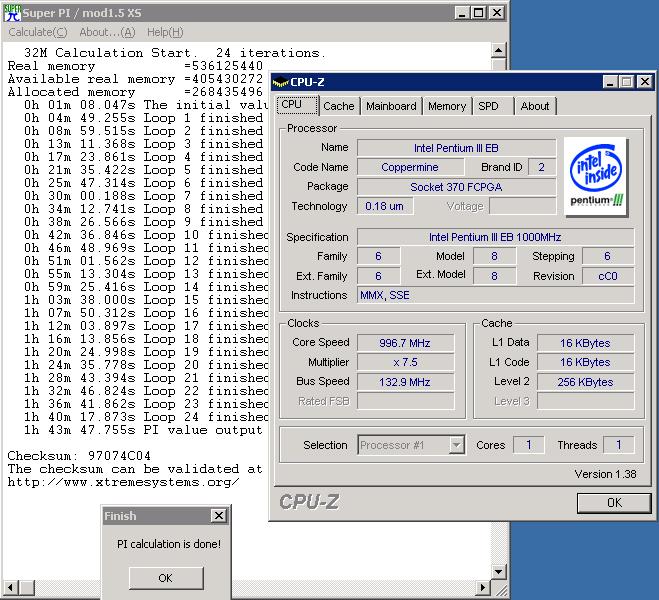Select the CPU tab in CPU-Z
The width and height of the screenshot is (659, 600).
click(x=298, y=105)
